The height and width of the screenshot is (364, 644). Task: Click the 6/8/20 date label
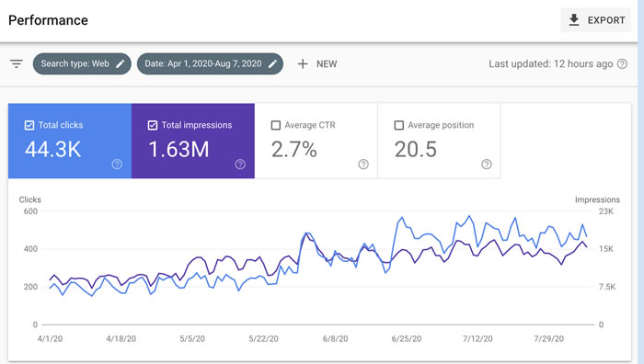[335, 338]
